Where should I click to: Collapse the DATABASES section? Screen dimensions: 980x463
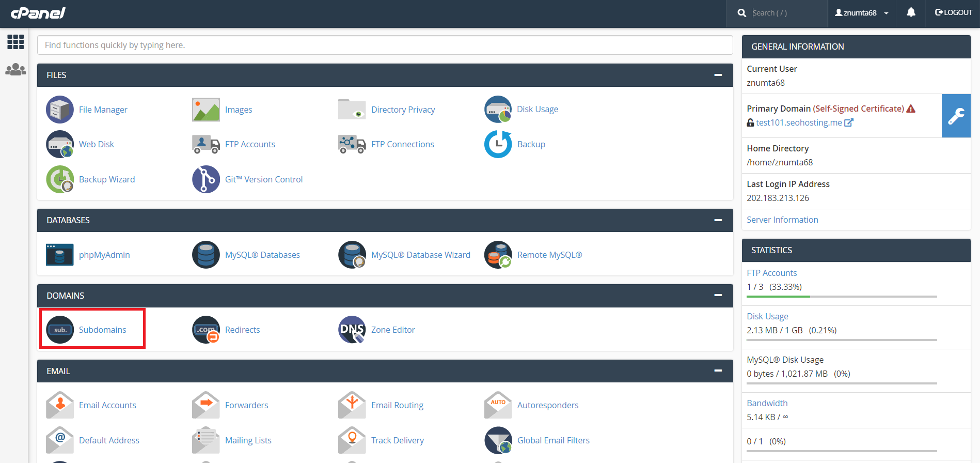tap(718, 220)
